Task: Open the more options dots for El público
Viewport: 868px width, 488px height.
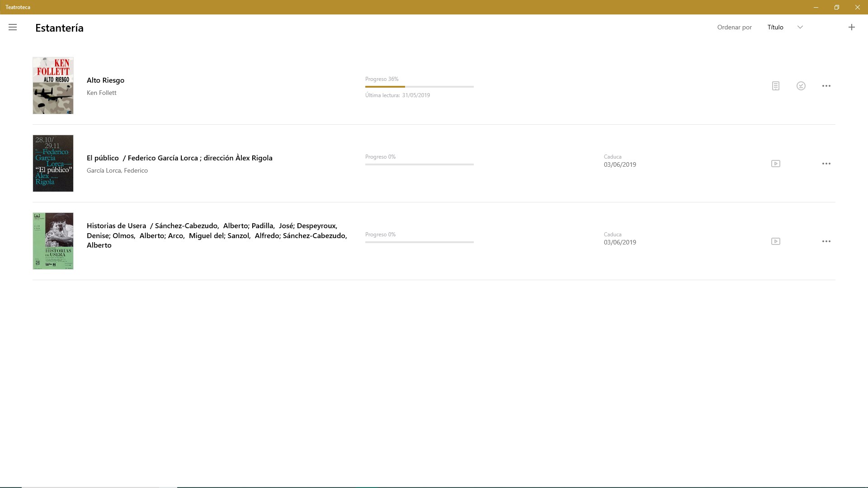Action: pyautogui.click(x=826, y=164)
